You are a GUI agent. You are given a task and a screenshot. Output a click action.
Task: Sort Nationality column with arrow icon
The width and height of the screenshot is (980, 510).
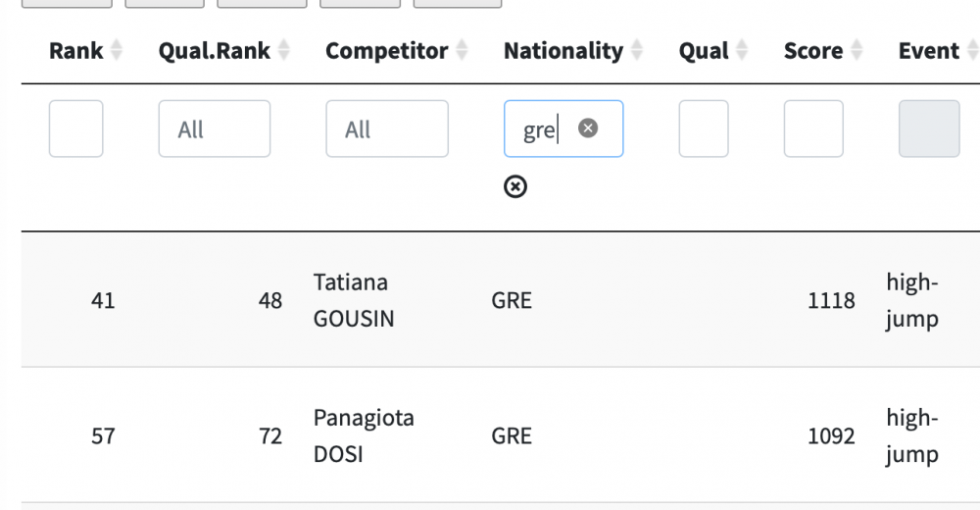[x=637, y=51]
